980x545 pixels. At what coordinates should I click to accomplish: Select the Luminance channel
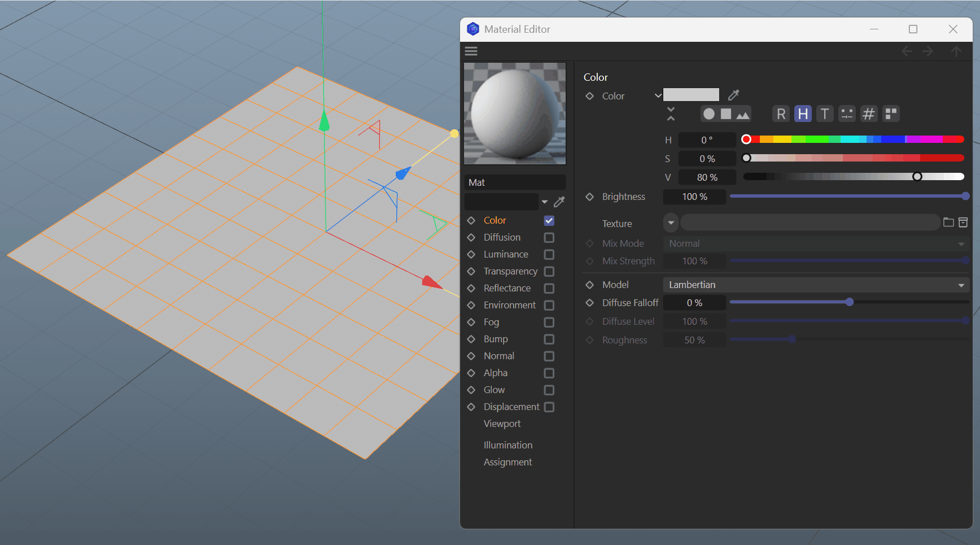click(506, 254)
